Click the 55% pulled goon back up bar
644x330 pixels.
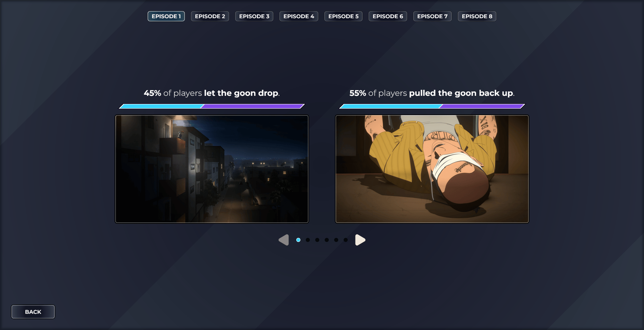(432, 106)
